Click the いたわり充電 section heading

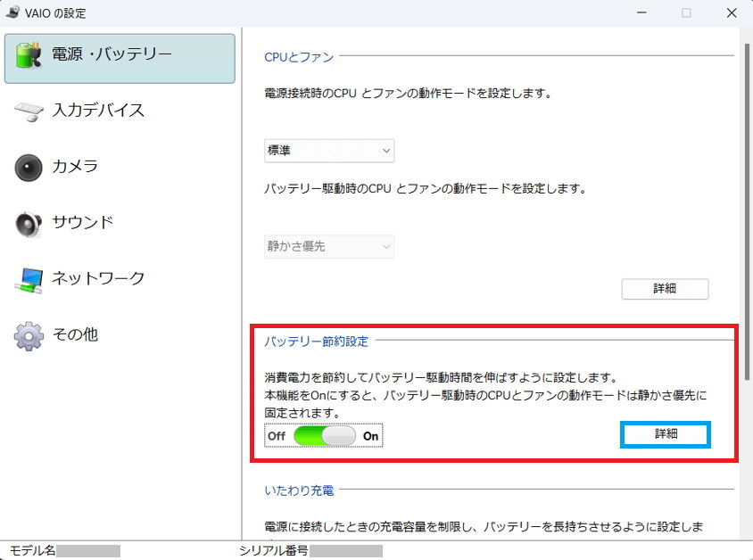coord(299,490)
